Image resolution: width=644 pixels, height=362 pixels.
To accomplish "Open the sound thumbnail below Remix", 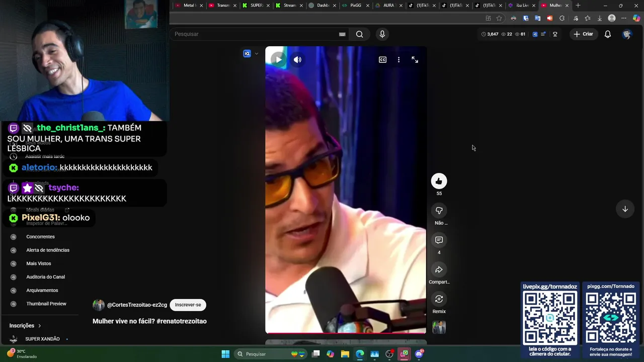I will tap(439, 327).
